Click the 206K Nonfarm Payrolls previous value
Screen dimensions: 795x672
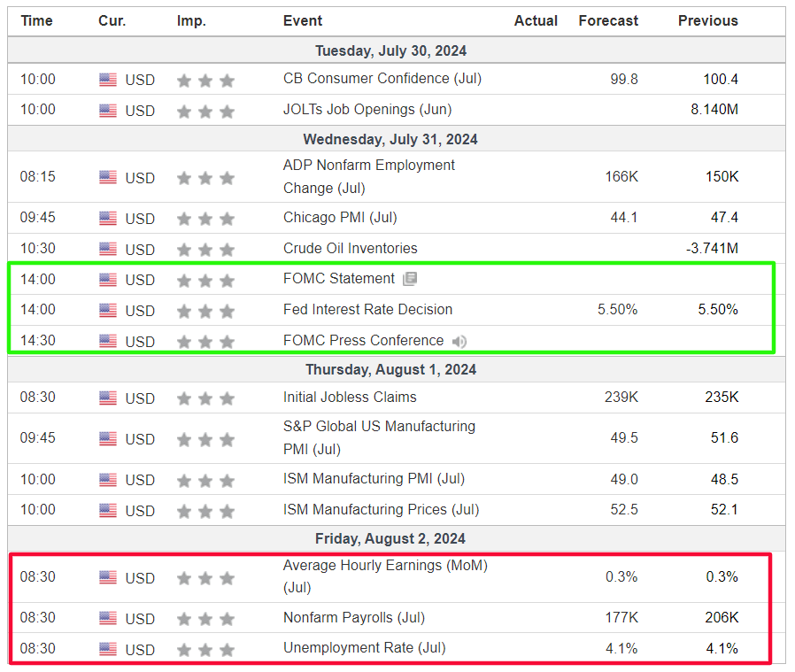[x=722, y=618]
